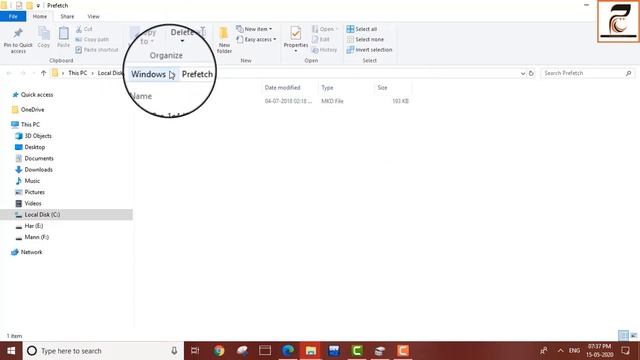Image resolution: width=640 pixels, height=360 pixels.
Task: Click the Edit ribbon button
Action: 321,39
